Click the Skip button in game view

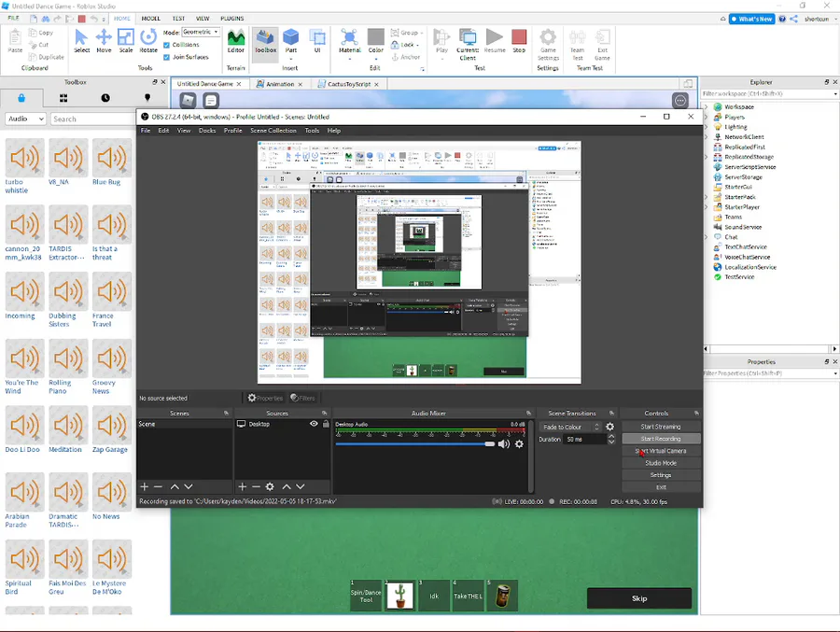click(639, 598)
